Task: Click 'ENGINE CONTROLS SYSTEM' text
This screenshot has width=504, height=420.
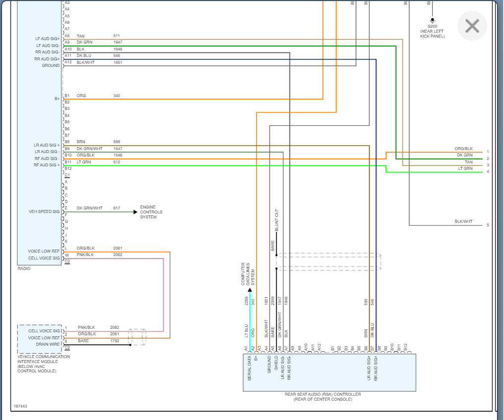Action: click(151, 212)
